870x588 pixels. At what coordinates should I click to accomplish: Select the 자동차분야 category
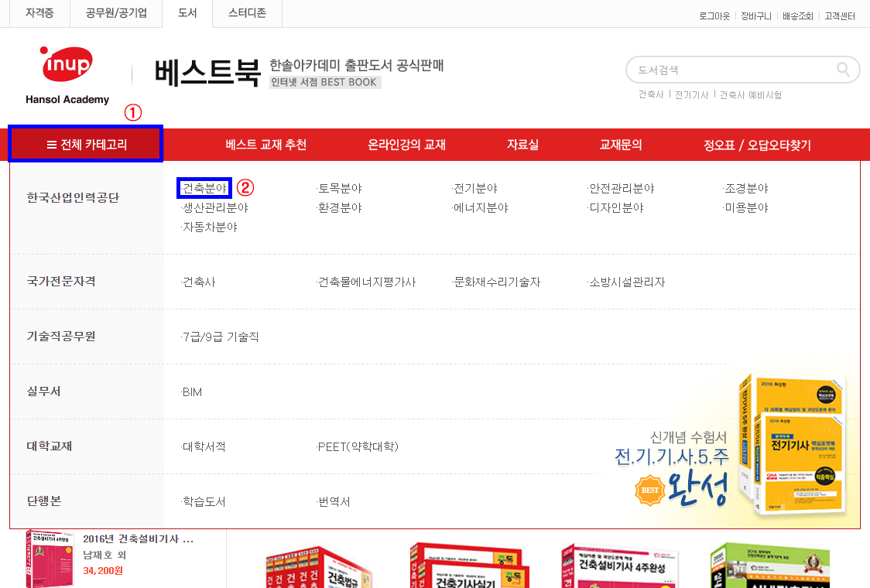(209, 227)
